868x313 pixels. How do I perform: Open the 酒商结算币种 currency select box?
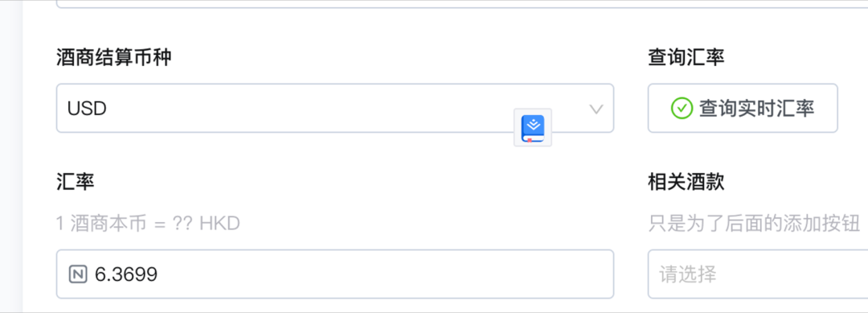(335, 108)
